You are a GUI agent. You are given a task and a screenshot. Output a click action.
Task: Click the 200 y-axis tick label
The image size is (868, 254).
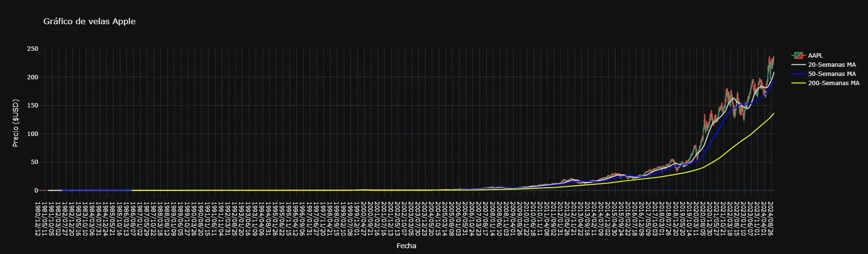click(x=33, y=77)
